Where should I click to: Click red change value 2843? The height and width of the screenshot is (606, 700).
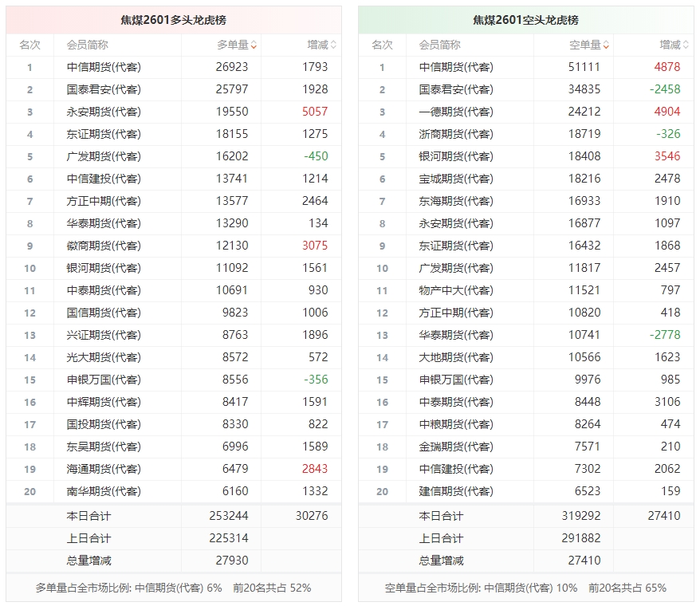click(x=315, y=469)
